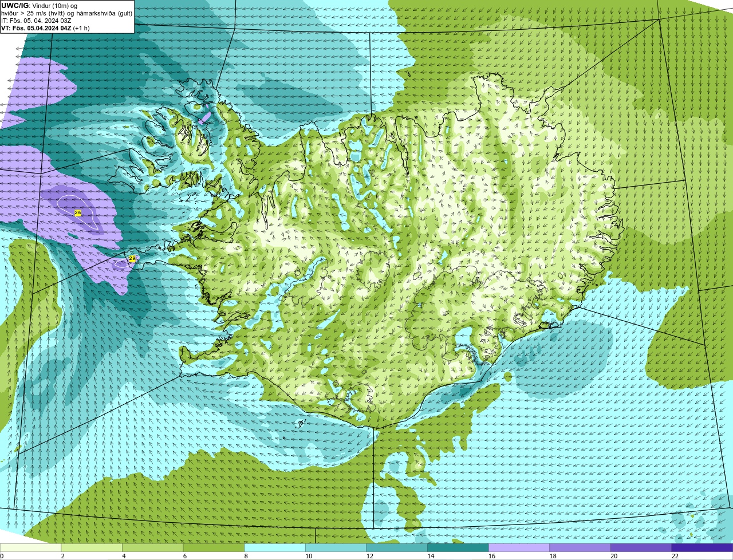Image resolution: width=733 pixels, height=560 pixels.
Task: Click the yellow 29 gust label
Action: (132, 259)
